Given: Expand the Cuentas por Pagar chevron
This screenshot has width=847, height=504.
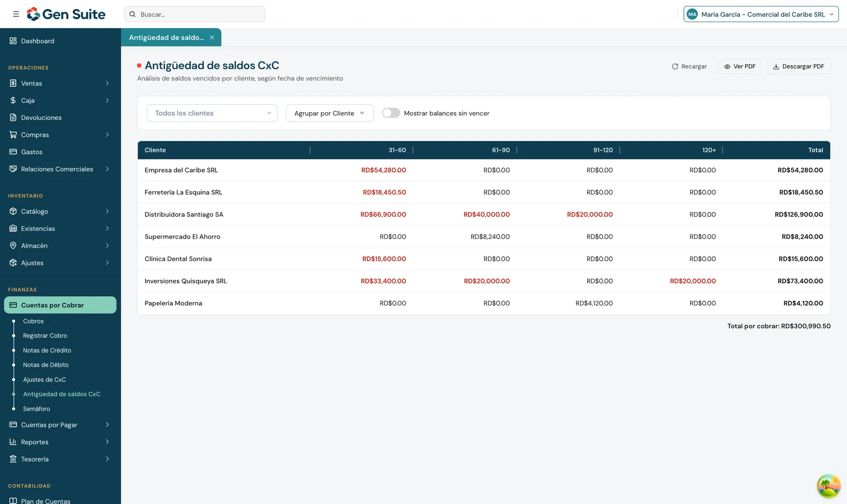Looking at the screenshot, I should pyautogui.click(x=107, y=425).
